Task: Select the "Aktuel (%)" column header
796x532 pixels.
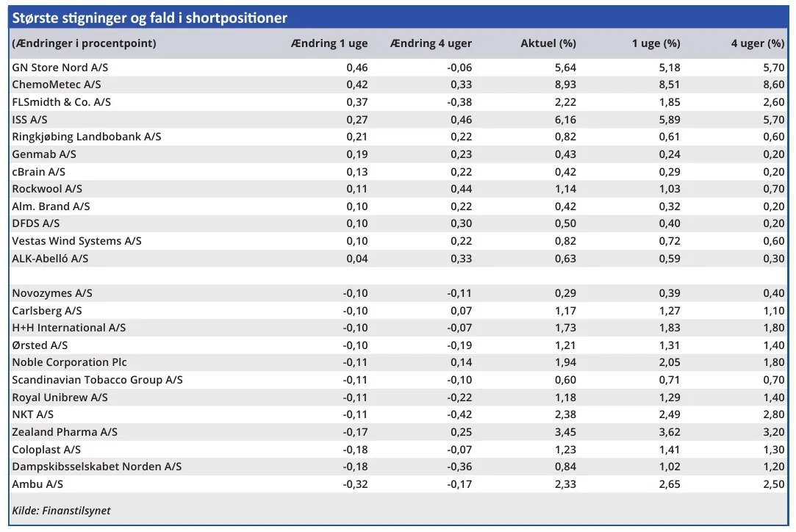Action: 548,43
